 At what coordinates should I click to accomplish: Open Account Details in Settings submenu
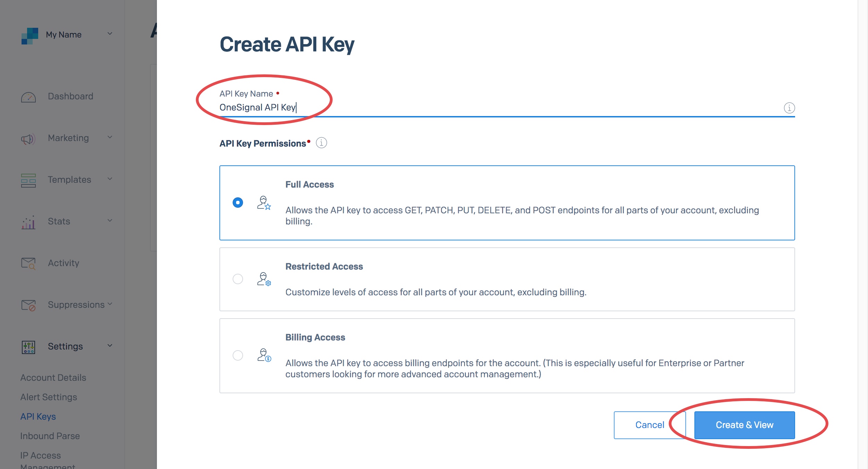click(53, 378)
